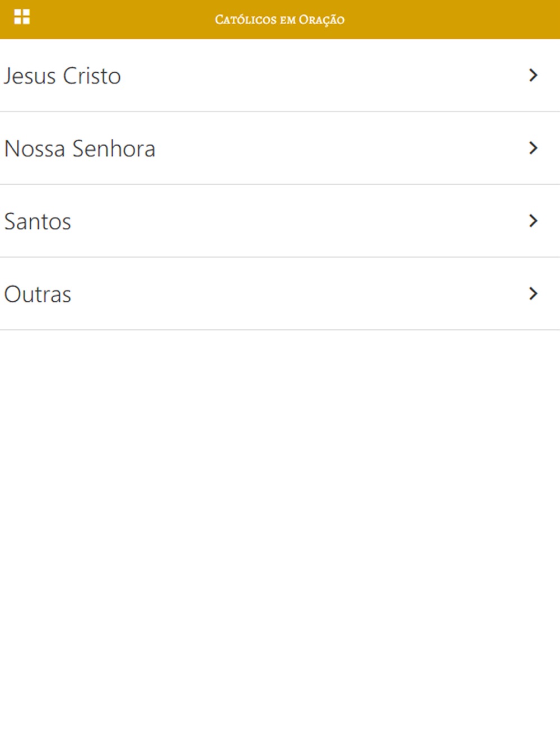Click the chevron arrow beside Santos
Screen dimensions: 560x747
coord(533,221)
